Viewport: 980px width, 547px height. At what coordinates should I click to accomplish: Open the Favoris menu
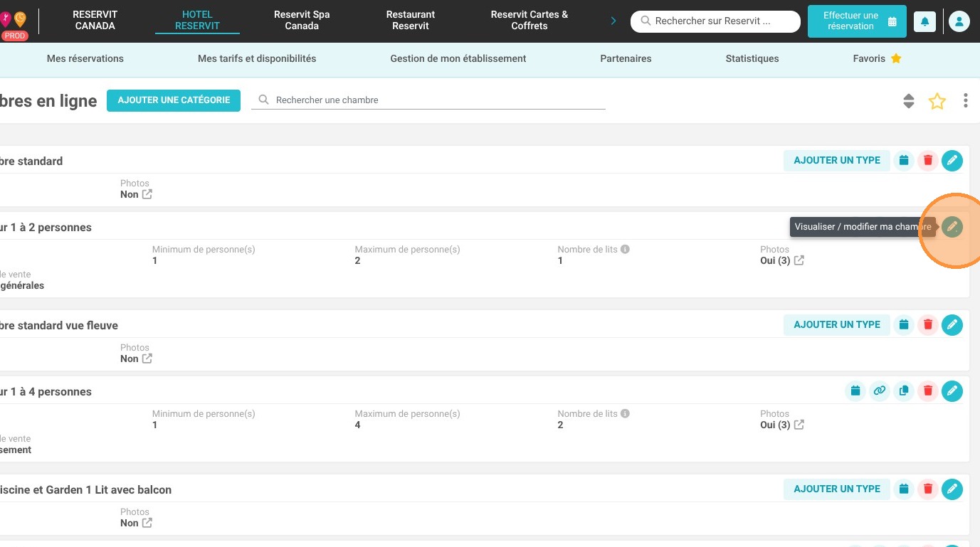(x=877, y=58)
